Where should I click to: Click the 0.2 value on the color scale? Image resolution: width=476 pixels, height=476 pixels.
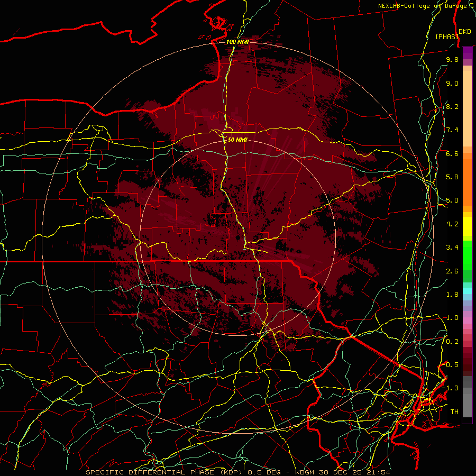[x=452, y=342]
